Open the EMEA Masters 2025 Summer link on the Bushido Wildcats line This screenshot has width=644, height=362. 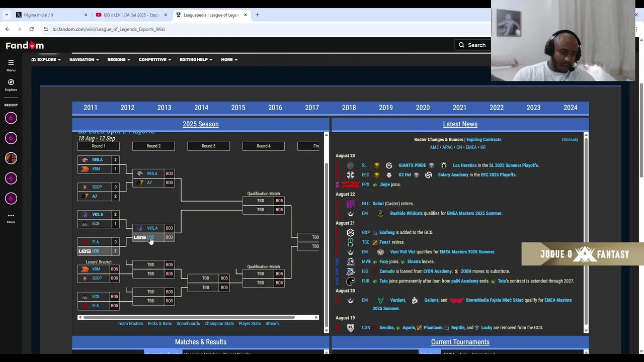(x=474, y=214)
